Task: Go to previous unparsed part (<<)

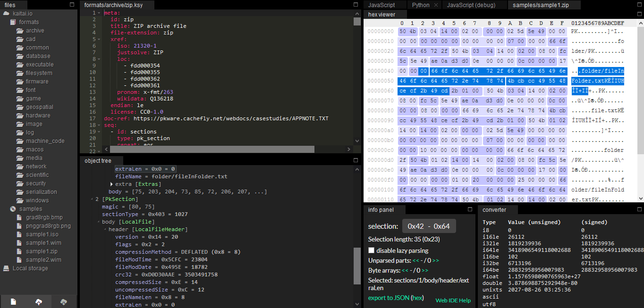Action: tap(415, 260)
